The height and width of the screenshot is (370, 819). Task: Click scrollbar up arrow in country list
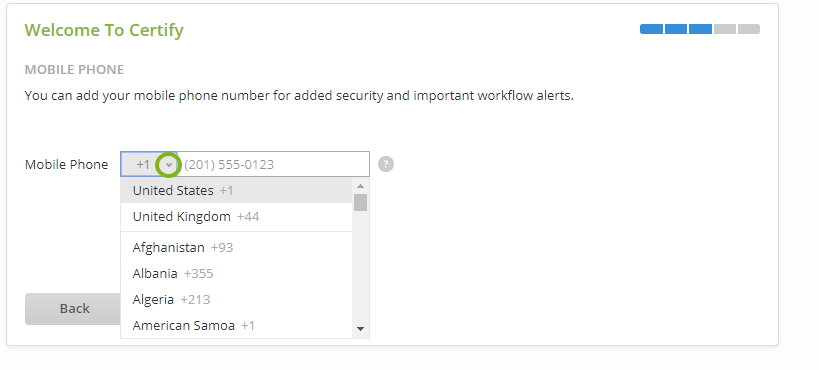coord(360,186)
